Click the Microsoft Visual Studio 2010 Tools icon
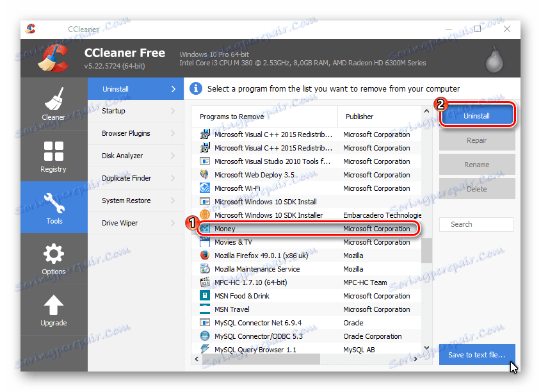This screenshot has height=392, width=541. 205,161
